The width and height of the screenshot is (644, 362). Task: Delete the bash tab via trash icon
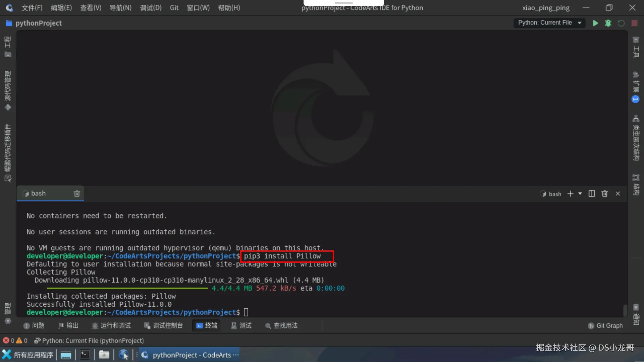pyautogui.click(x=77, y=194)
